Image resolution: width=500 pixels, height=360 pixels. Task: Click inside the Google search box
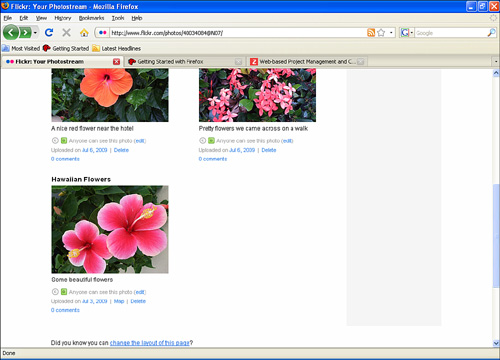(x=451, y=33)
